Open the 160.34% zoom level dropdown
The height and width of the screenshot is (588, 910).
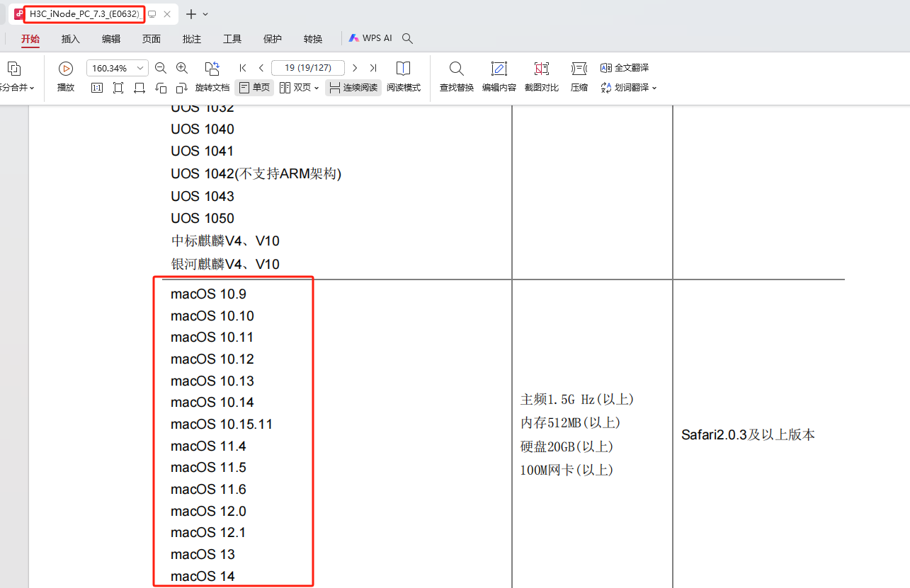[x=140, y=68]
